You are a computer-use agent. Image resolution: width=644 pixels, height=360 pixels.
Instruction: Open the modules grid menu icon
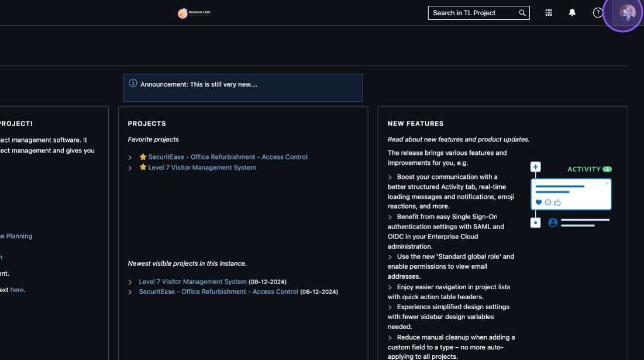tap(549, 13)
